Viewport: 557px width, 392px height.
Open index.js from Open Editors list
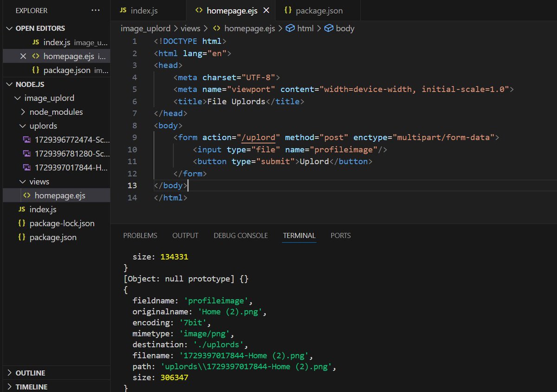click(x=56, y=42)
